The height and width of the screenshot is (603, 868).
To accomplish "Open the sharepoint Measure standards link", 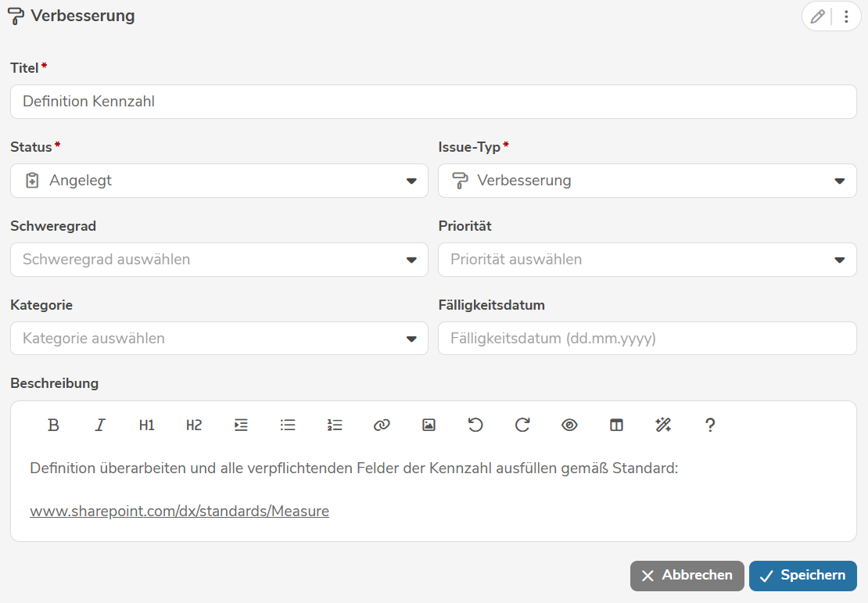I will point(179,511).
